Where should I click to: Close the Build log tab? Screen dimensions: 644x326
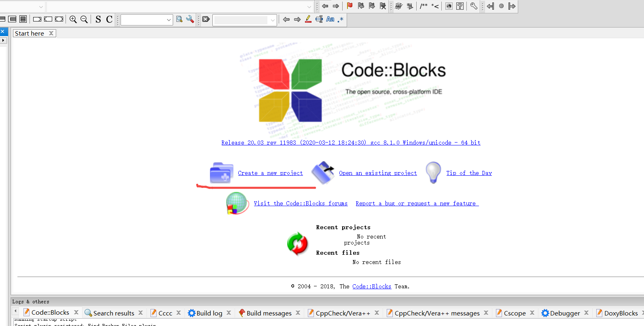[x=229, y=313]
